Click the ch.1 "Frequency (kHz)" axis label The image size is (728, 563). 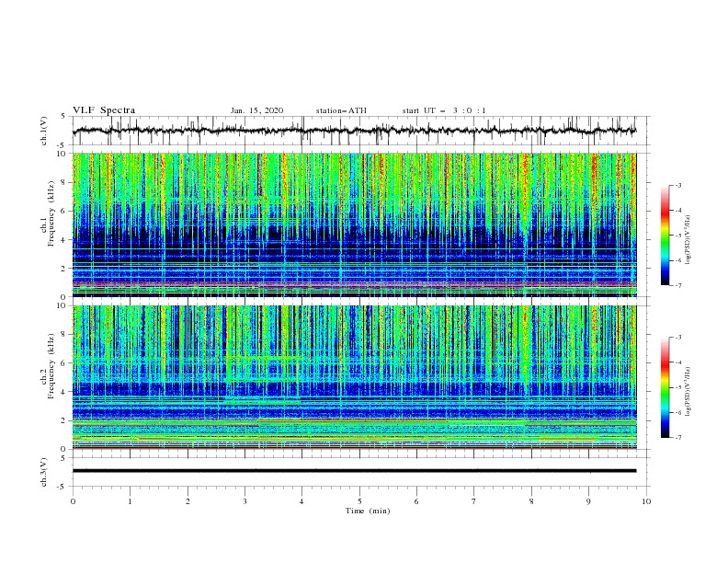pyautogui.click(x=51, y=214)
